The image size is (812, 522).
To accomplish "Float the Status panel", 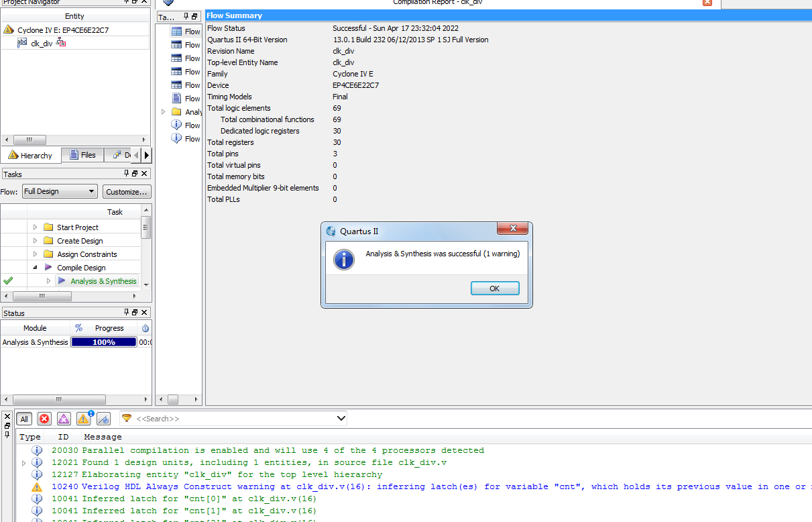I will pyautogui.click(x=135, y=313).
